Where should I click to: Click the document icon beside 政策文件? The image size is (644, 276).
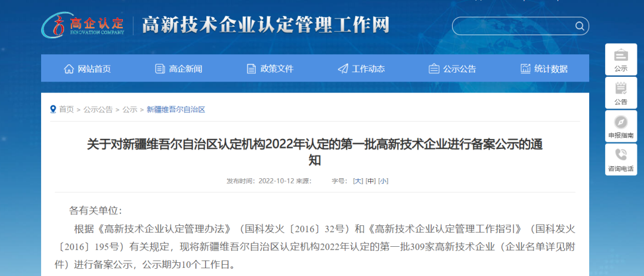(251, 69)
